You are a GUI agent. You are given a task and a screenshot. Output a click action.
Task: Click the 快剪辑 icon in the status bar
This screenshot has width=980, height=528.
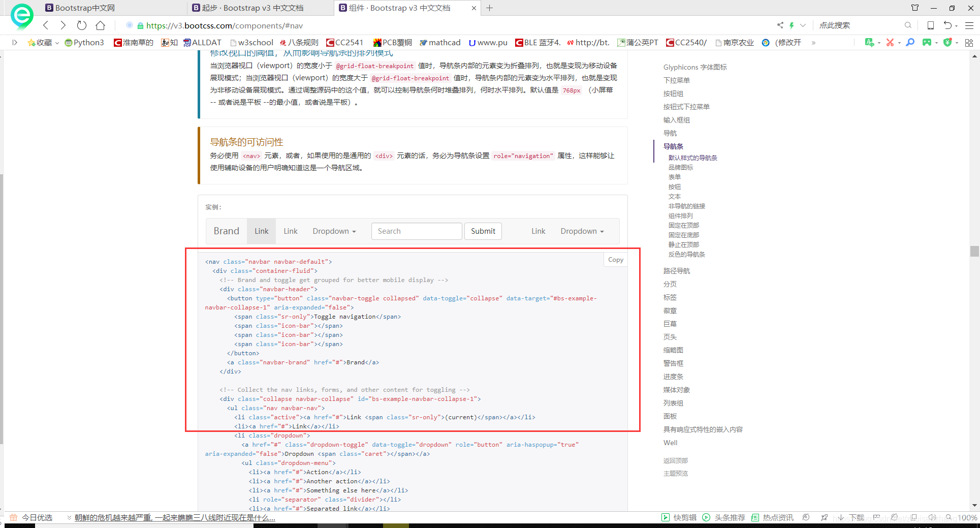(x=666, y=517)
